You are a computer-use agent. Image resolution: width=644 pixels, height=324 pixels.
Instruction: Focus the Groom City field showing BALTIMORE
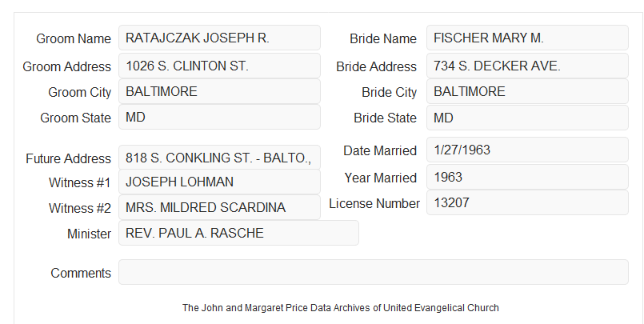pos(219,91)
